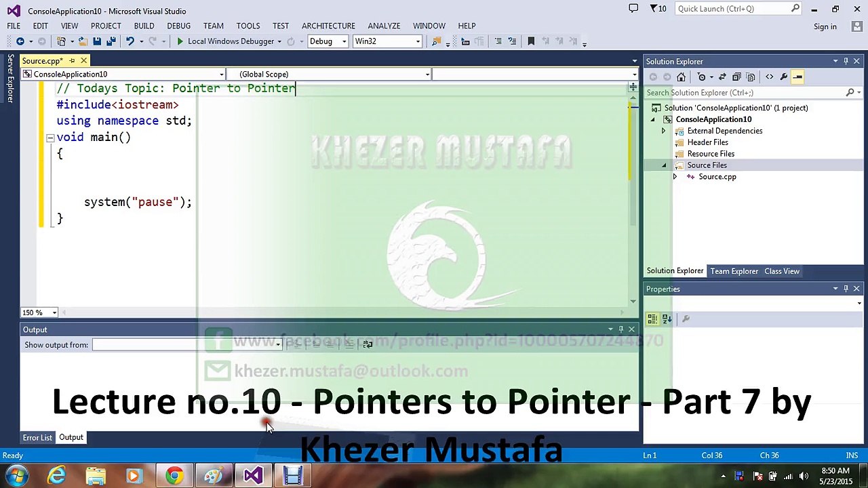Start debugging with the green play icon
Image resolution: width=868 pixels, height=488 pixels.
tap(180, 41)
